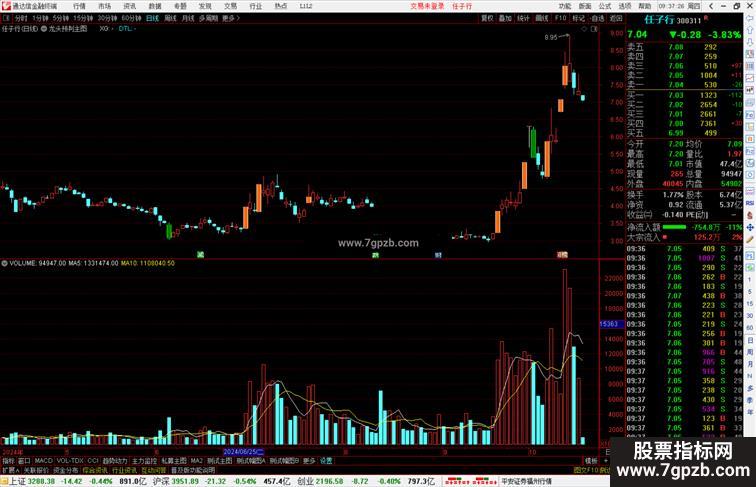Open the 热点 menu
This screenshot has height=487, width=756.
(x=281, y=6)
